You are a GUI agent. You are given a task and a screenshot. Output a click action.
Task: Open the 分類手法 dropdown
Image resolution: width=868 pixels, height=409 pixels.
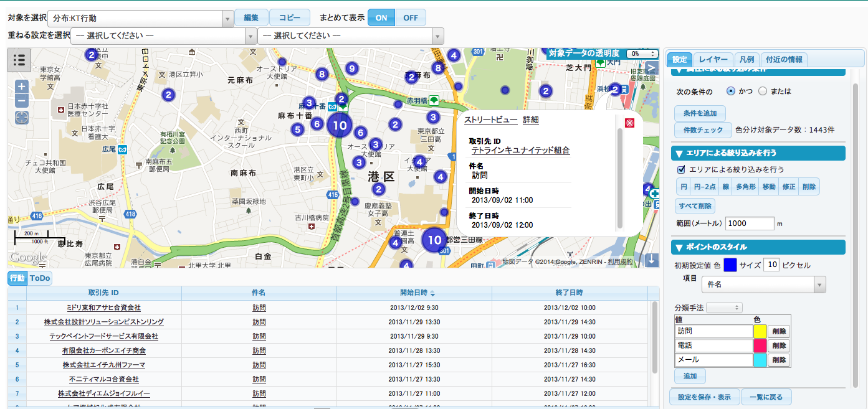pos(724,308)
